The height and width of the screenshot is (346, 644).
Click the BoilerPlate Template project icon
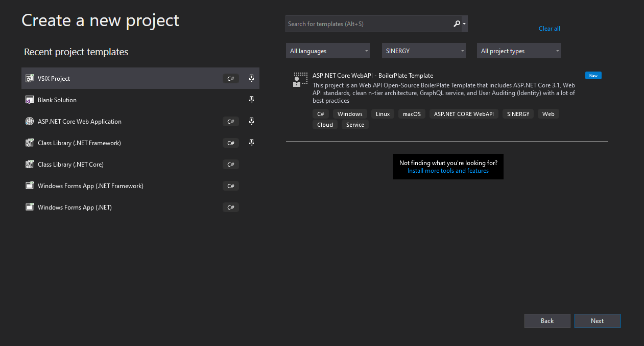click(x=300, y=80)
